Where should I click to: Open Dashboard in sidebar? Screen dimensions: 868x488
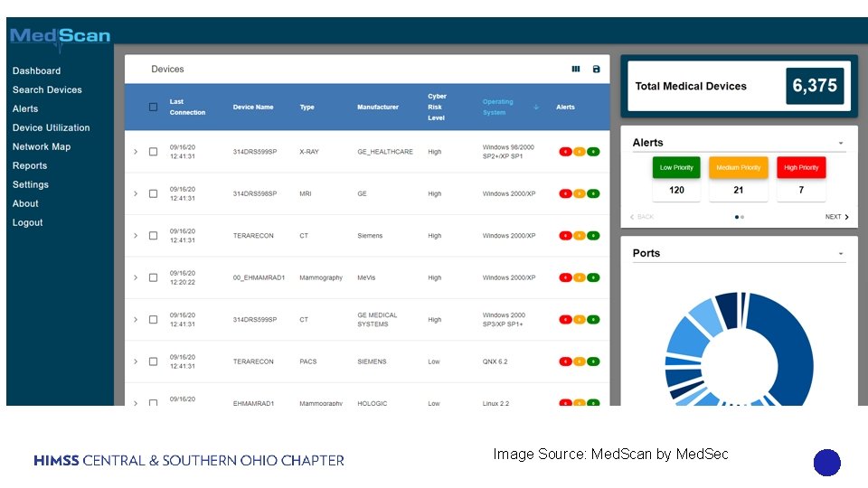36,70
